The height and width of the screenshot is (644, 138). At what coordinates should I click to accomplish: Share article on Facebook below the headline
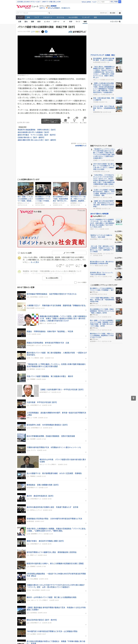46,32
